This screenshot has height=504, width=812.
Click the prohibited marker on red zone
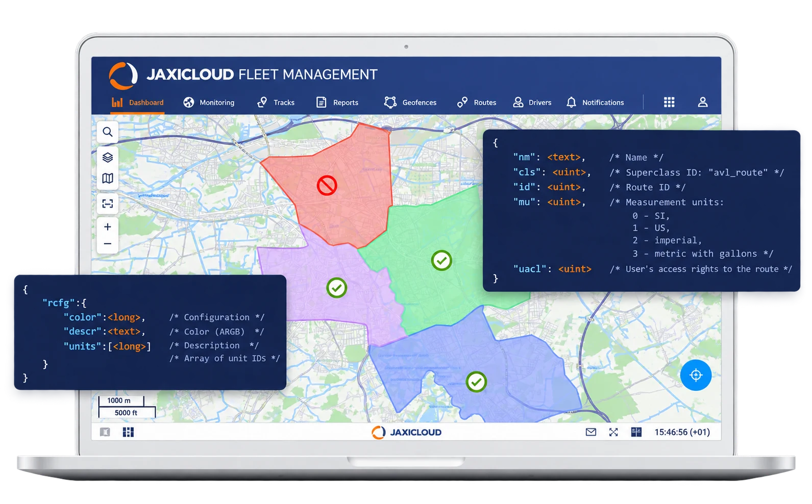[327, 186]
